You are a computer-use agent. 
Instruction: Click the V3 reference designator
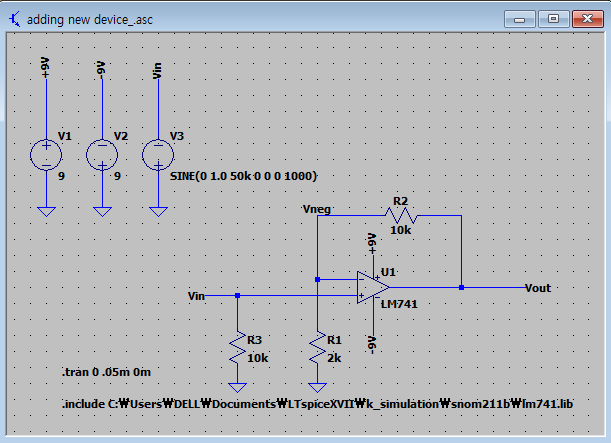177,136
